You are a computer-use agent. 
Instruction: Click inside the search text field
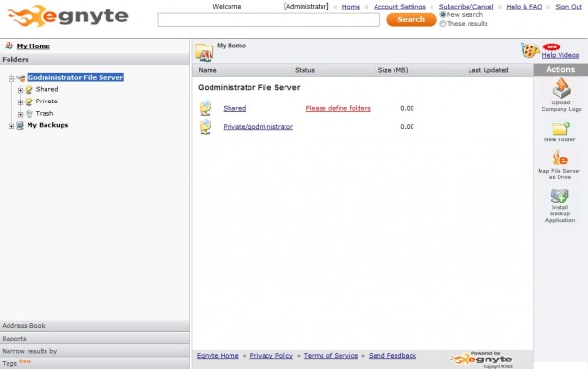(269, 20)
